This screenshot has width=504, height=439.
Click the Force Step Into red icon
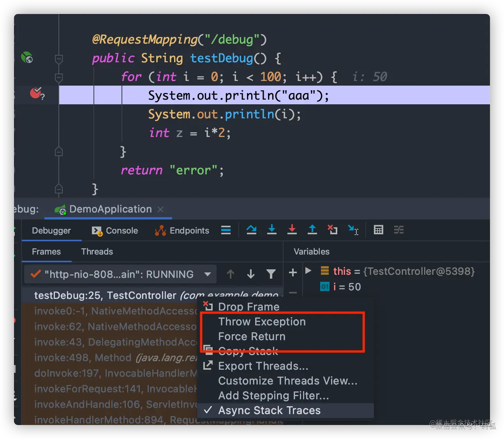point(292,230)
